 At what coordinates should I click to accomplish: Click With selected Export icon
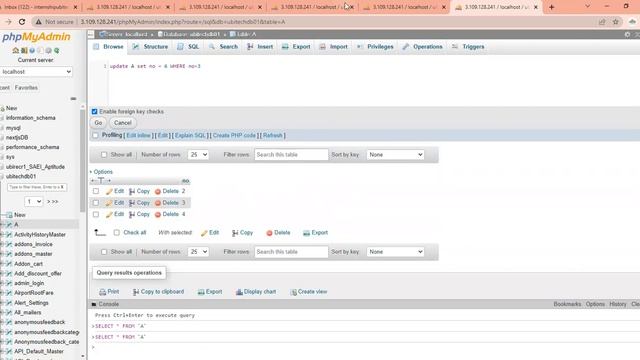(x=306, y=233)
